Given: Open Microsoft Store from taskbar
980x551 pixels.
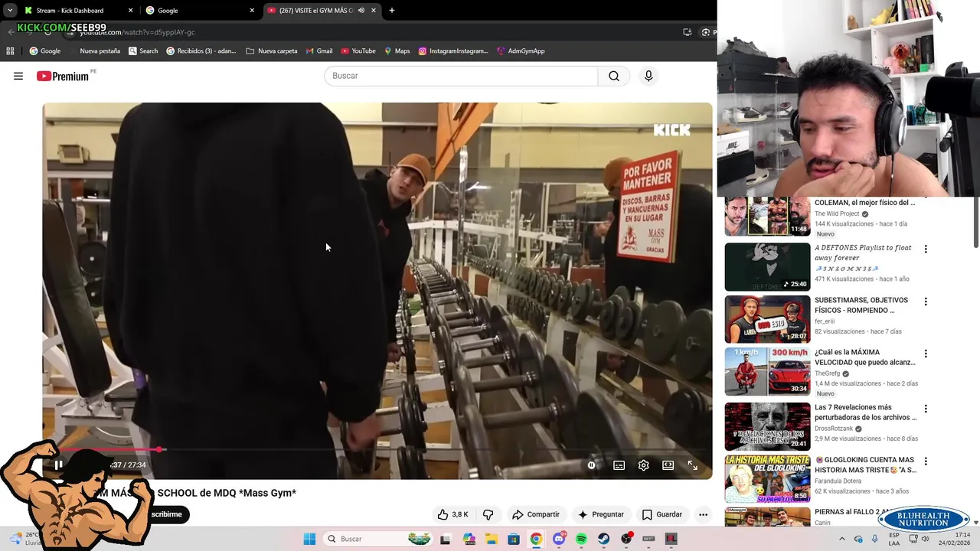Looking at the screenshot, I should [514, 539].
